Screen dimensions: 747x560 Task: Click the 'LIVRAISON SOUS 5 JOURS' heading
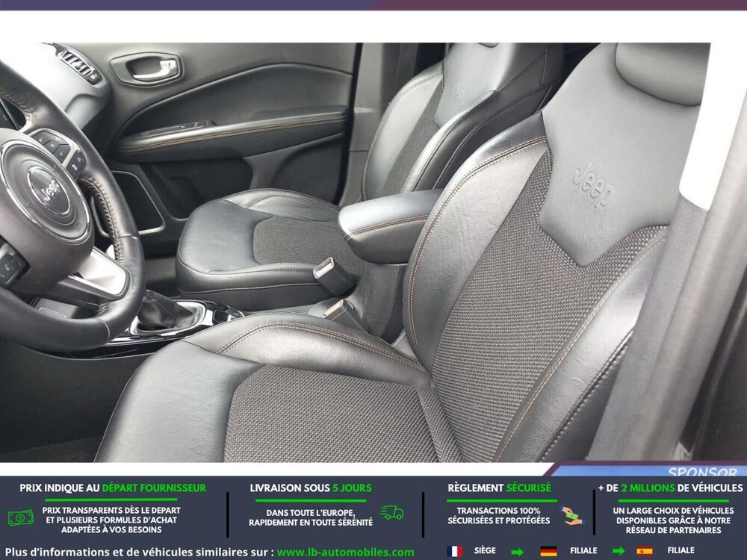tap(311, 488)
